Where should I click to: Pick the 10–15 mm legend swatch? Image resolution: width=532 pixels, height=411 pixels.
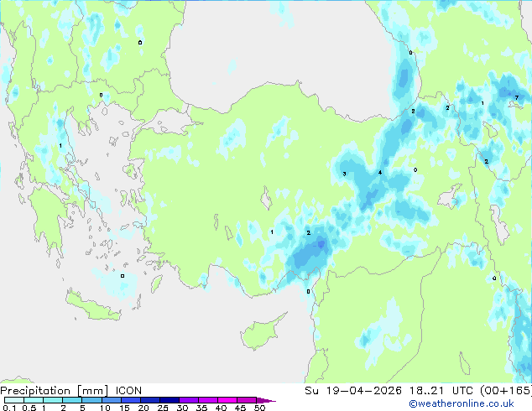[x=111, y=400]
